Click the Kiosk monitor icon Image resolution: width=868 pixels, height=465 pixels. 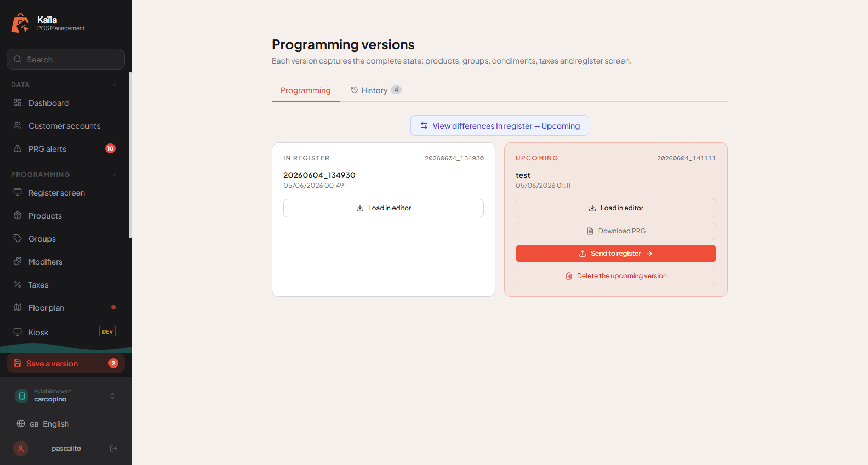[18, 332]
